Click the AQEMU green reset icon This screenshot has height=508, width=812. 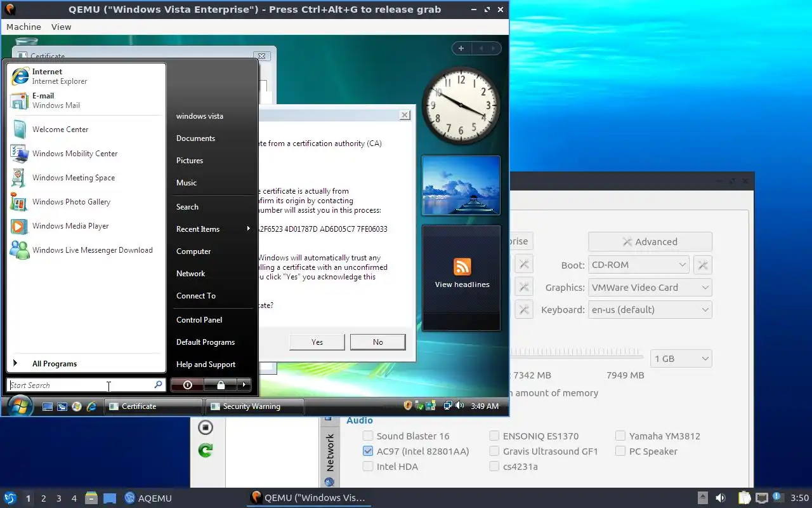click(x=206, y=450)
